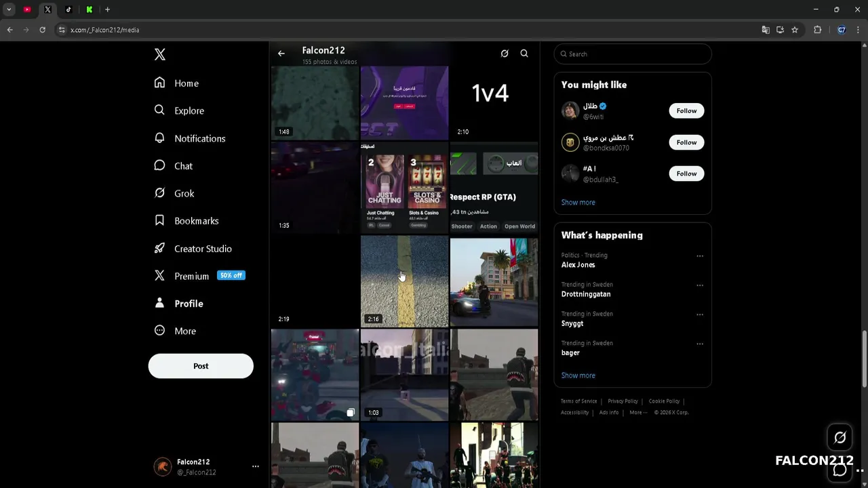868x488 pixels.
Task: Open the Just Chatting categories thumbnail
Action: point(404,188)
